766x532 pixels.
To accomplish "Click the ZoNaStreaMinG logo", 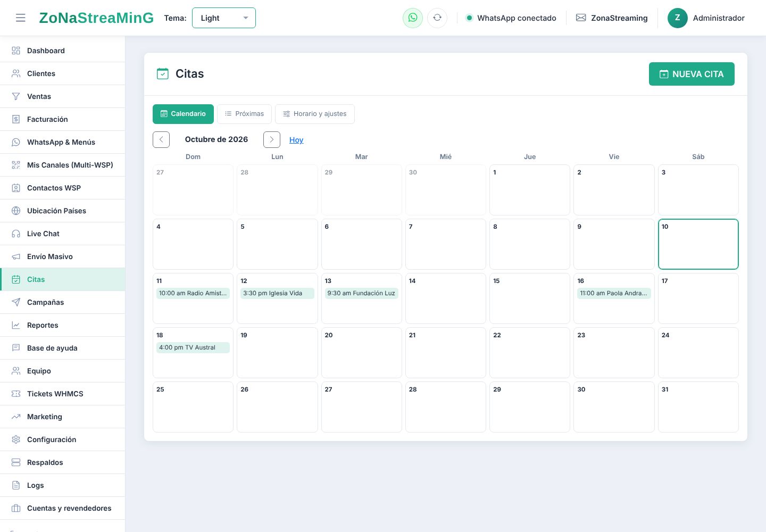I will pyautogui.click(x=96, y=18).
